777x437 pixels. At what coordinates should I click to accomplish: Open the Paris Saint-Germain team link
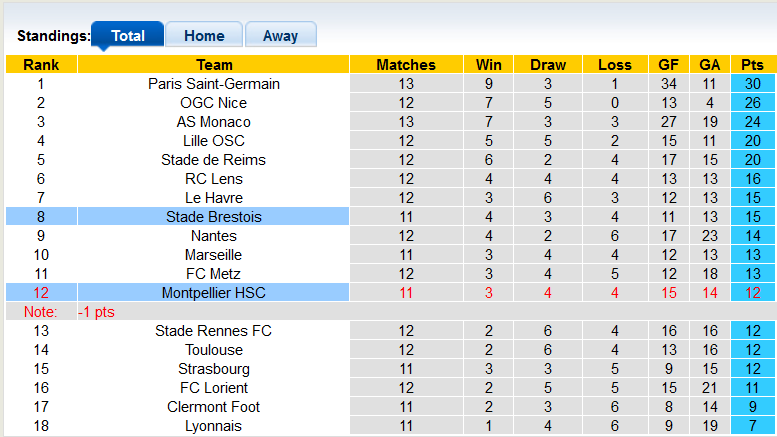click(x=214, y=84)
